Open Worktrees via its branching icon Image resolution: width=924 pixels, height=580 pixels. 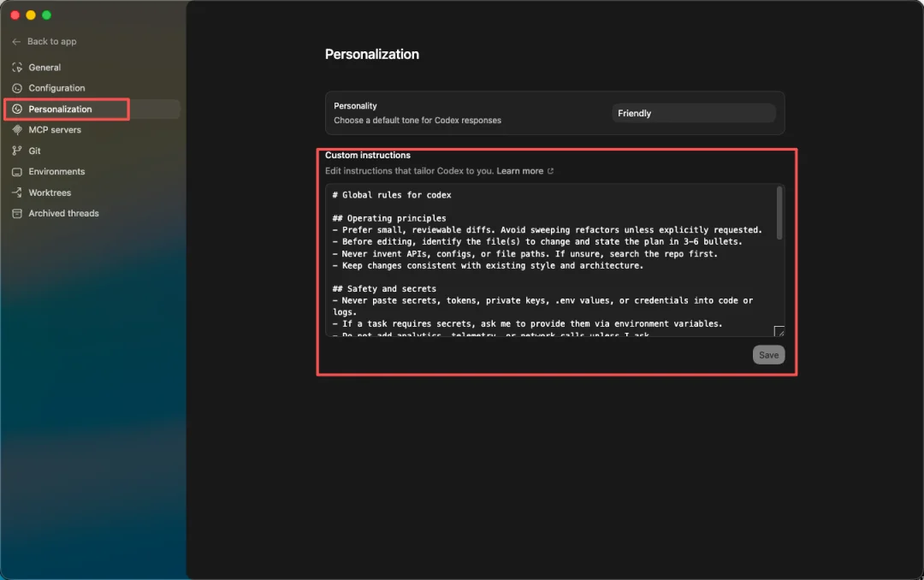tap(17, 192)
